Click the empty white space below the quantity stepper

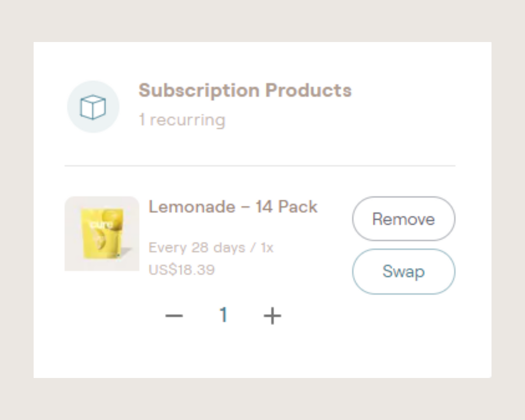[262, 352]
